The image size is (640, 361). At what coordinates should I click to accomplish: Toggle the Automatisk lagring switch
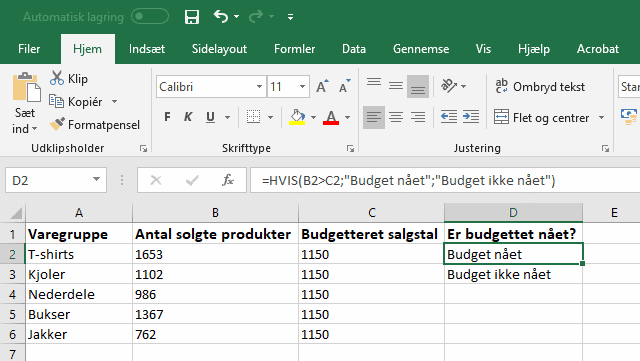[150, 16]
